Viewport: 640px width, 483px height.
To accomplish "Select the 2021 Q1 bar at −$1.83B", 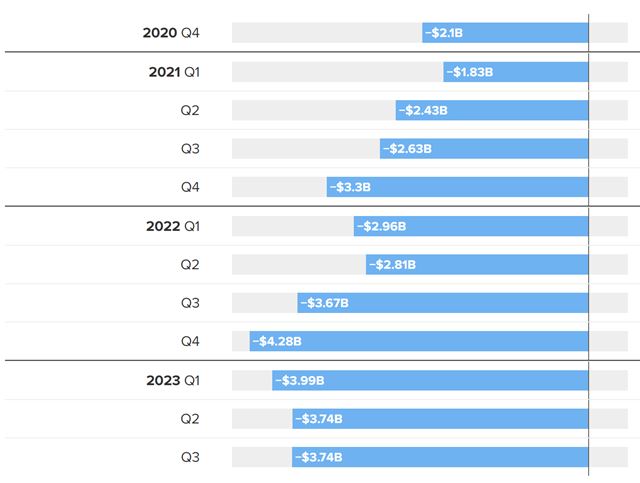I will (x=516, y=72).
